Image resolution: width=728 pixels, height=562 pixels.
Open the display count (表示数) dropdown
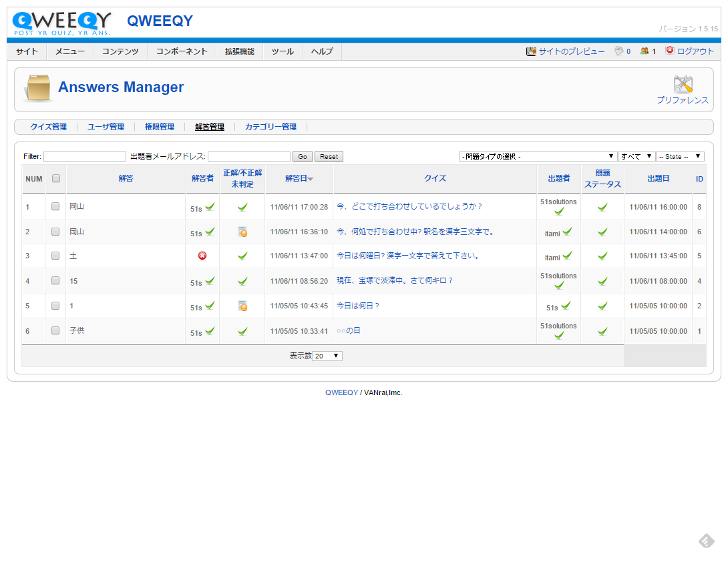pos(327,356)
